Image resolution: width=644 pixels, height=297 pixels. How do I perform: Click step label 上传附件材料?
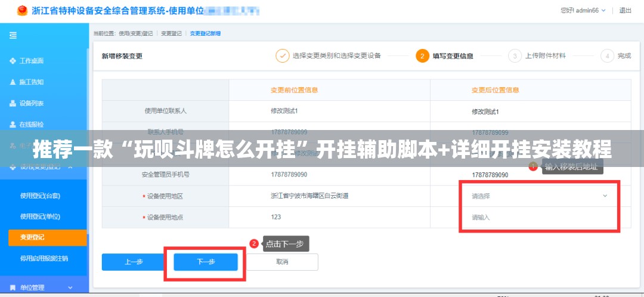pyautogui.click(x=546, y=56)
